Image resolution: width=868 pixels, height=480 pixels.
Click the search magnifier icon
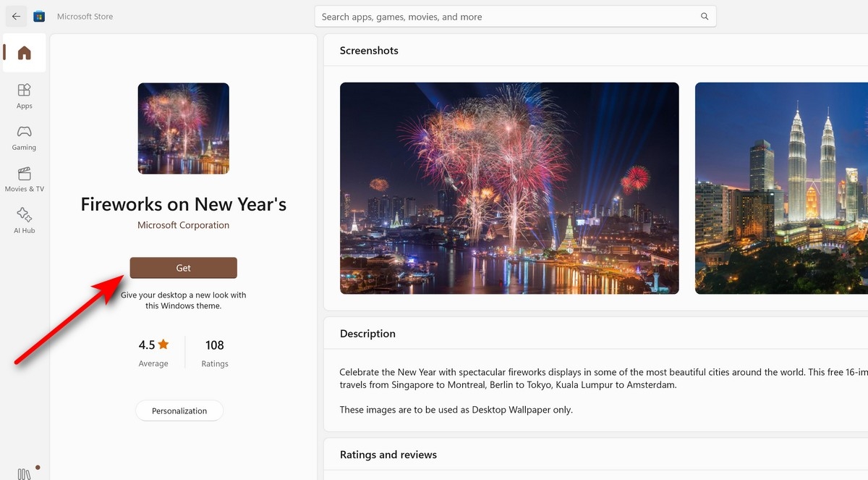coord(705,17)
